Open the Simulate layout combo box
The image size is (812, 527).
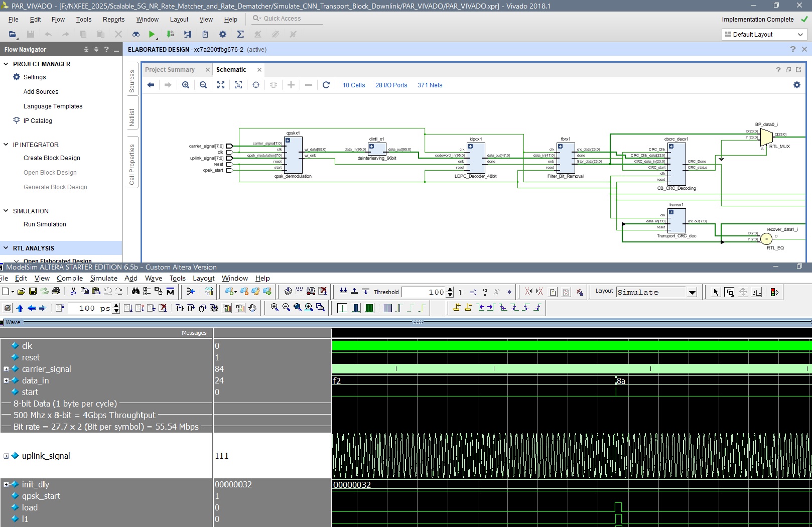692,292
